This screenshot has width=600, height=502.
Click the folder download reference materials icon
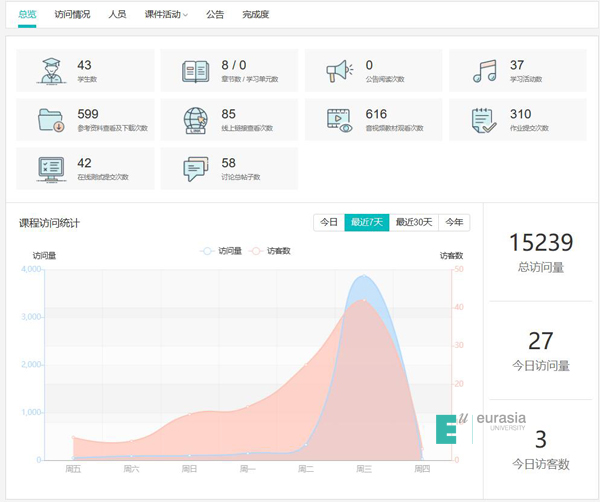(50, 120)
